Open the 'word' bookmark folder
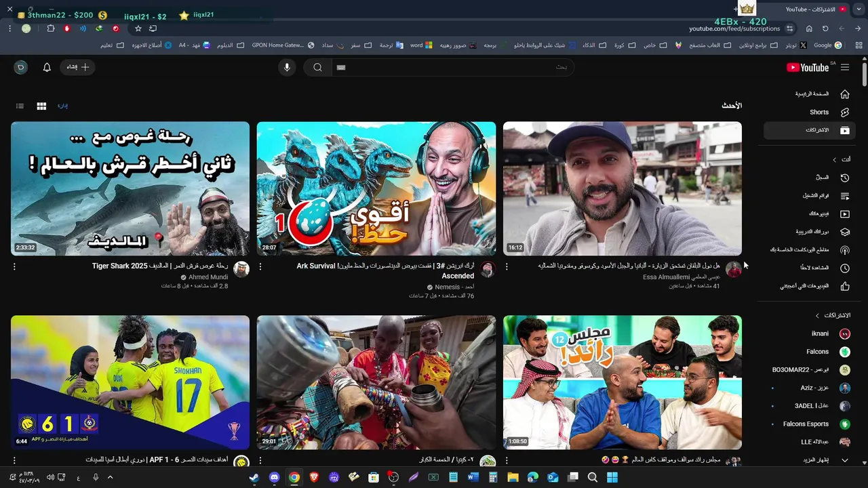The image size is (868, 488). [421, 45]
